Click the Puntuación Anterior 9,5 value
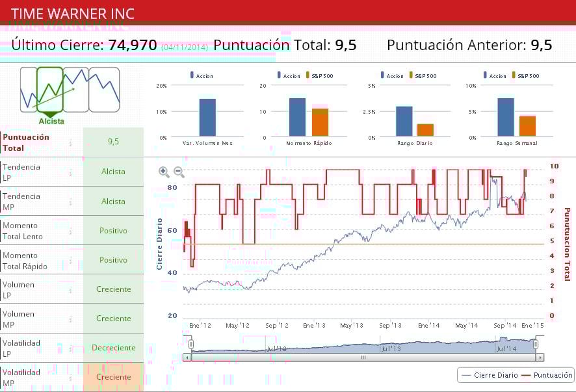Image resolution: width=576 pixels, height=392 pixels. pyautogui.click(x=542, y=46)
